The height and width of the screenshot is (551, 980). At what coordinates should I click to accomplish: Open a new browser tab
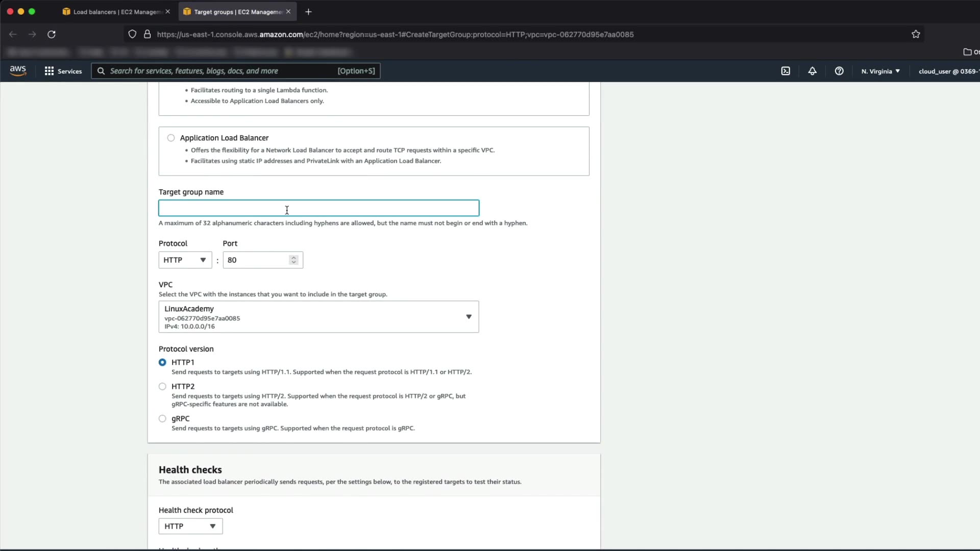point(308,12)
